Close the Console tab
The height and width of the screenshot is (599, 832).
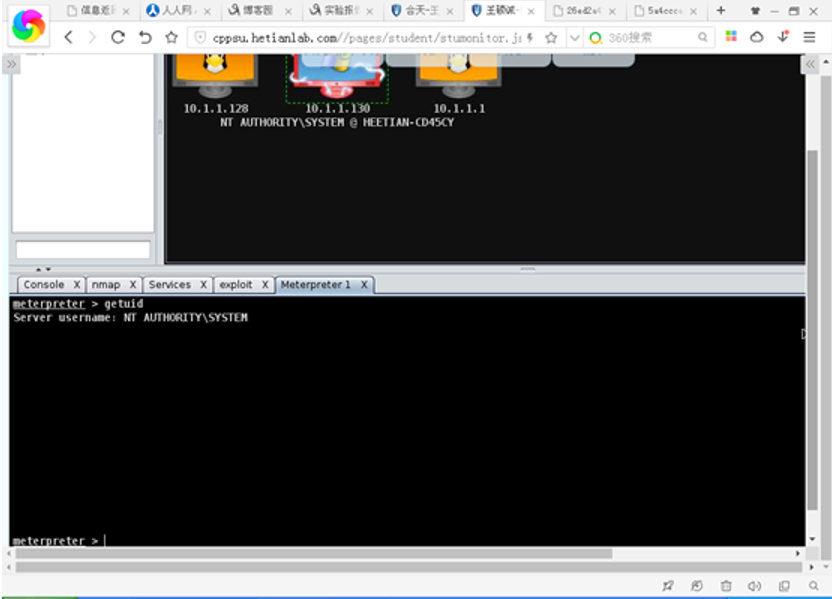tap(77, 285)
